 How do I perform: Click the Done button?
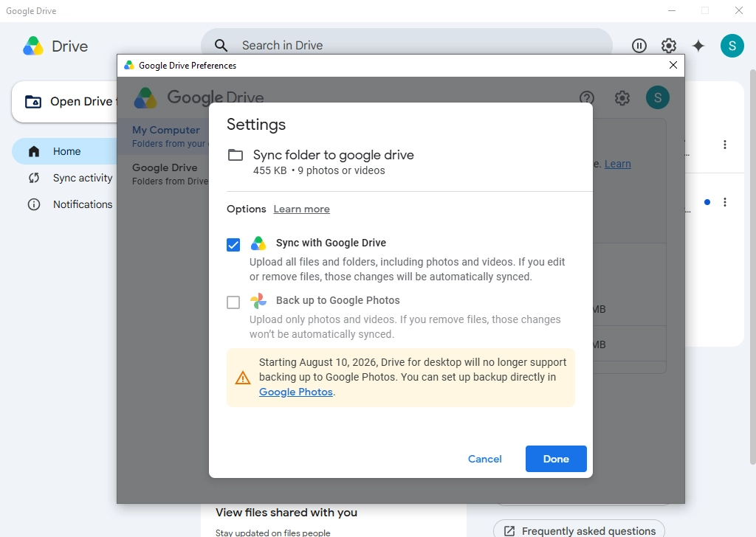556,459
